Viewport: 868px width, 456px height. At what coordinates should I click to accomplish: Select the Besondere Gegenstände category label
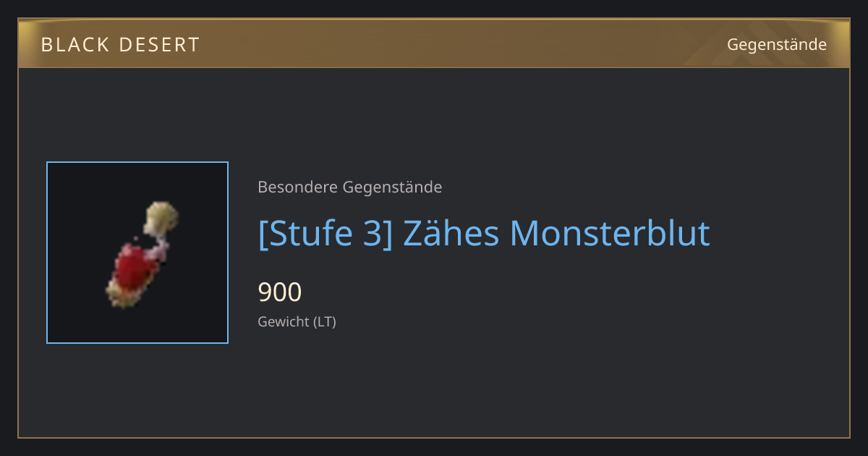click(x=350, y=187)
